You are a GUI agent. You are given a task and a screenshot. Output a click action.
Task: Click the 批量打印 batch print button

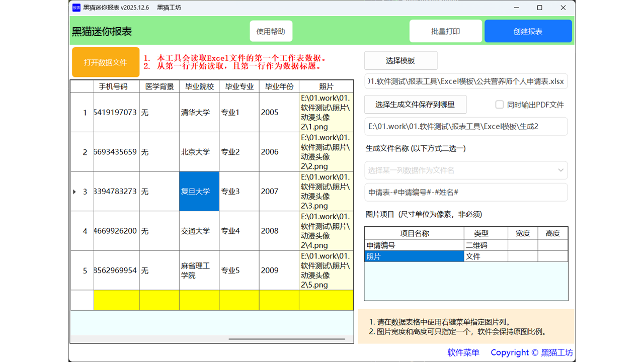tap(445, 31)
